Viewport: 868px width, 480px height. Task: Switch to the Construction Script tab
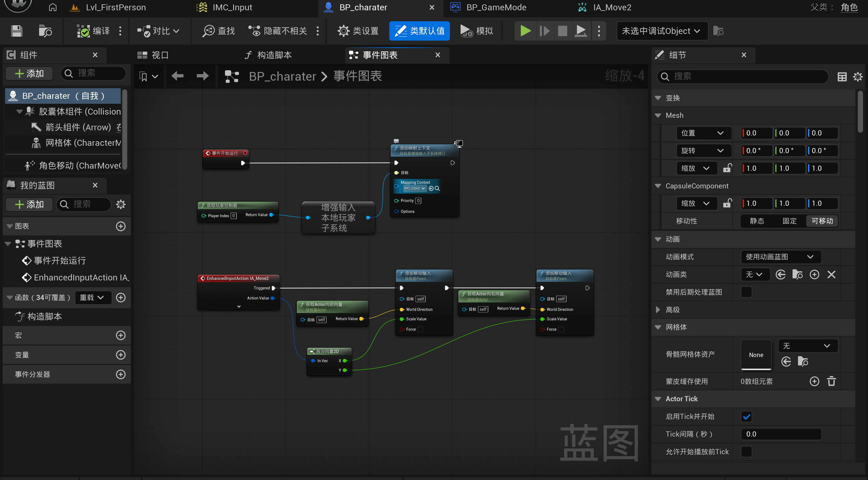click(x=268, y=55)
